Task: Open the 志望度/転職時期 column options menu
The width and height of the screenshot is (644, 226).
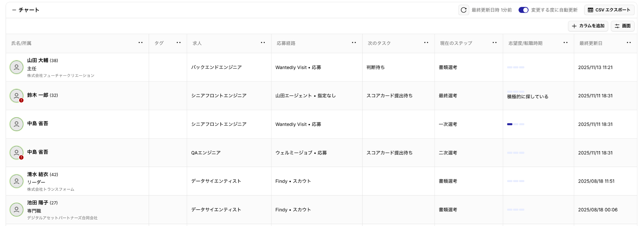Action: pos(566,43)
